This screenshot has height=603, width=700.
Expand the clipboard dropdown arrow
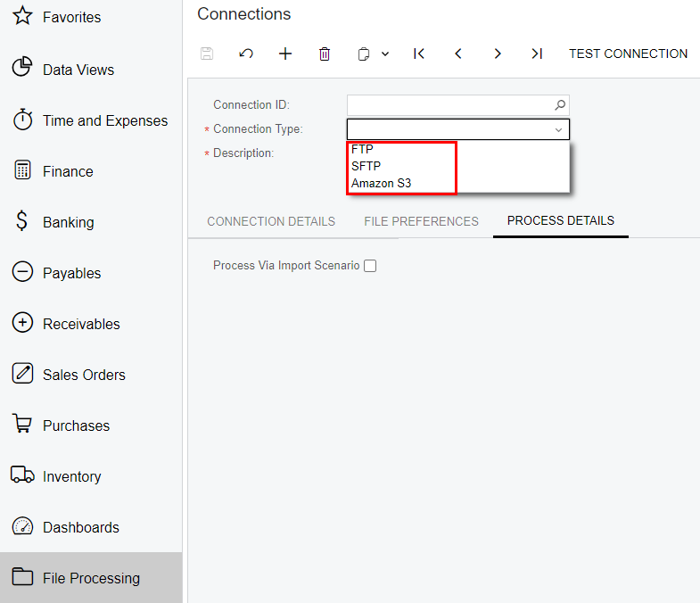pyautogui.click(x=385, y=54)
